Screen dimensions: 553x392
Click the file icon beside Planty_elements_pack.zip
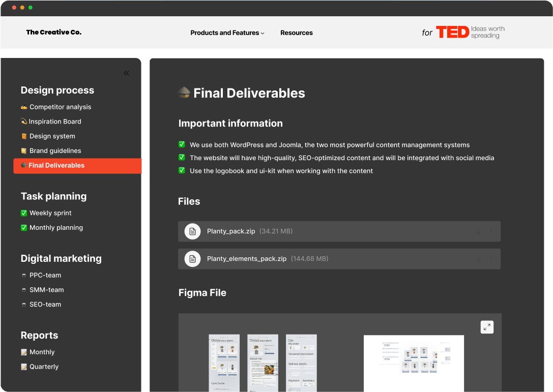(192, 259)
